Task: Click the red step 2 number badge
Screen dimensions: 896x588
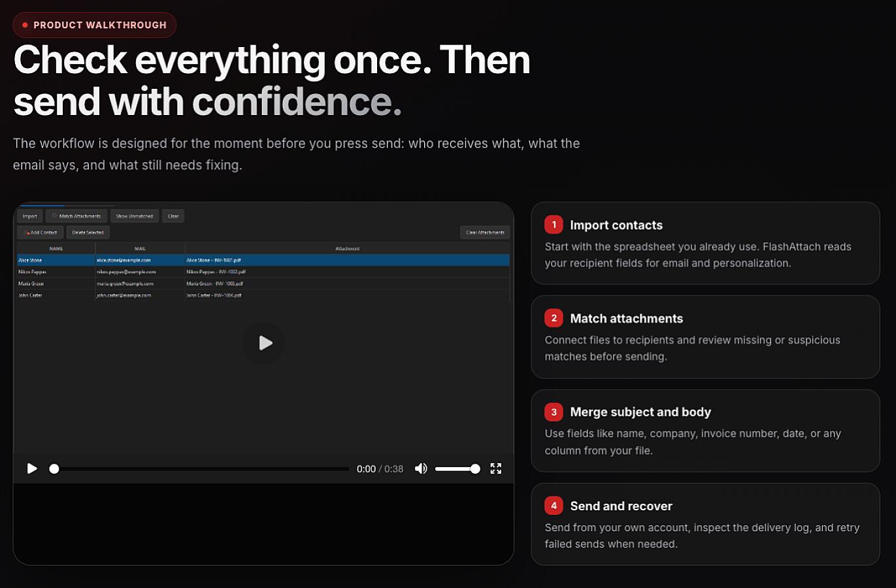Action: click(x=554, y=318)
